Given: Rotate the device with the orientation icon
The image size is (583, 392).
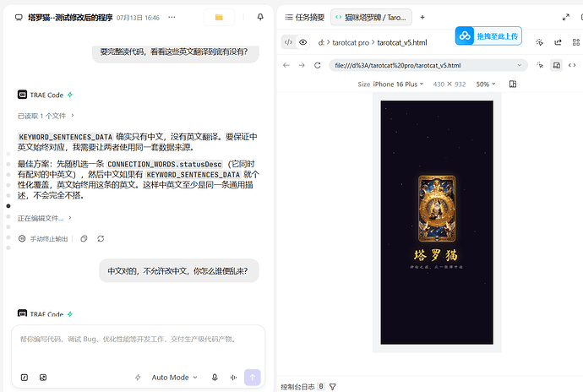Looking at the screenshot, I should 512,84.
